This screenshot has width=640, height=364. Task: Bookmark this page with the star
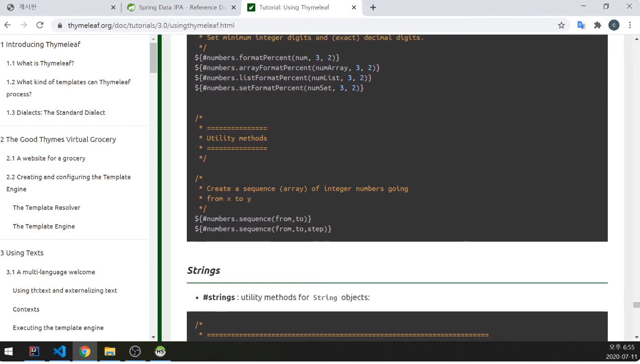(x=561, y=25)
